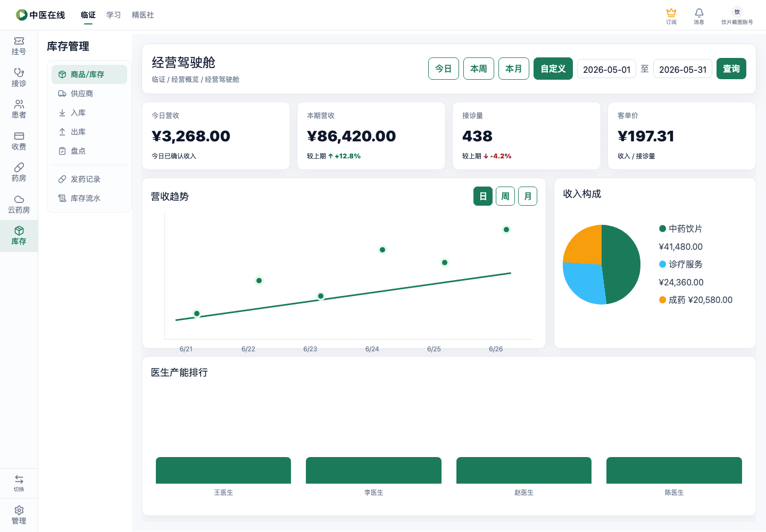
Task: Click the 赵医生 bar in ranking chart
Action: (524, 470)
